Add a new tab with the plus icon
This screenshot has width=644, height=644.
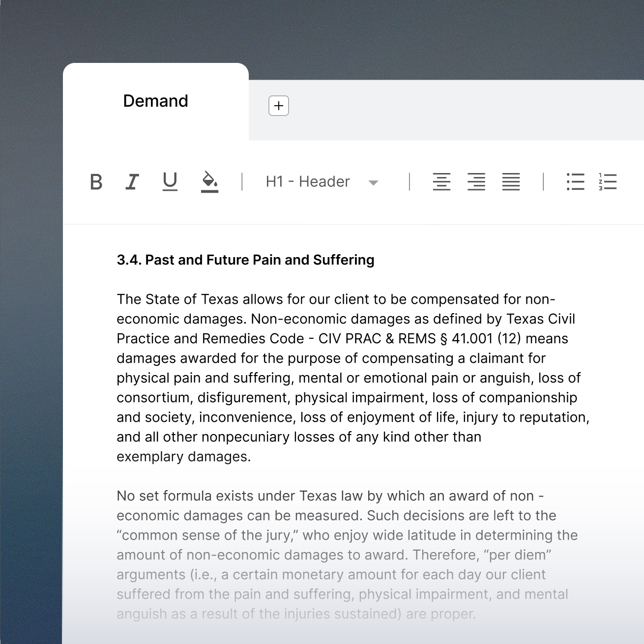click(279, 106)
